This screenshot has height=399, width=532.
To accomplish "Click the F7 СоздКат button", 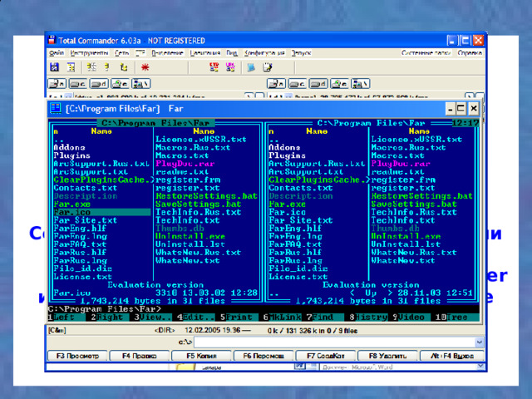I will click(x=326, y=356).
